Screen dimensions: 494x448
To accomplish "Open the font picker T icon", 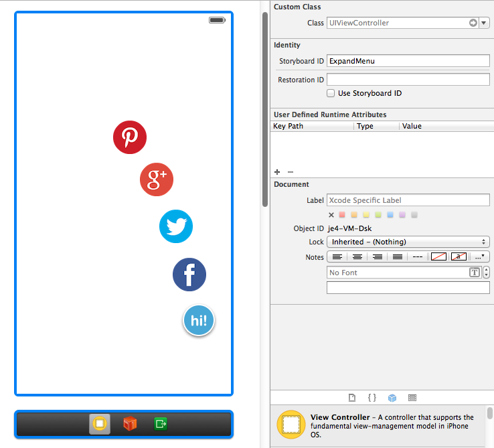I will pos(474,272).
